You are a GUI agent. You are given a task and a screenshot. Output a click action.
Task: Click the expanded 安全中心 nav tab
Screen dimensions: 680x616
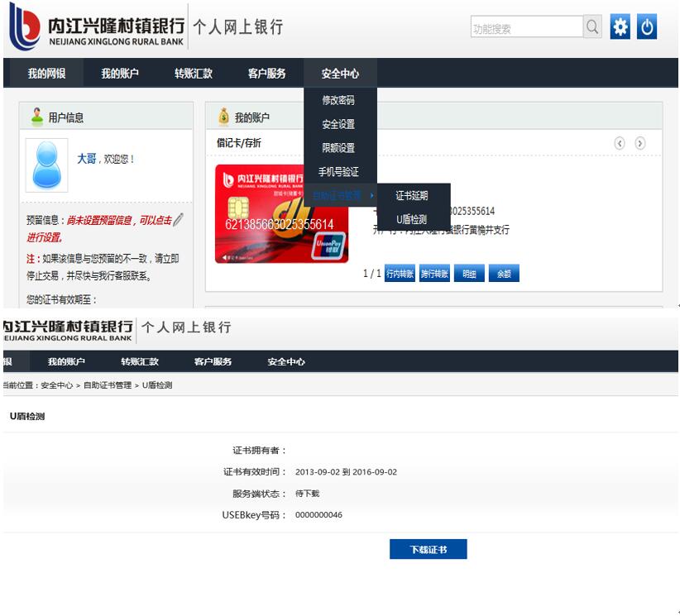pyautogui.click(x=341, y=74)
